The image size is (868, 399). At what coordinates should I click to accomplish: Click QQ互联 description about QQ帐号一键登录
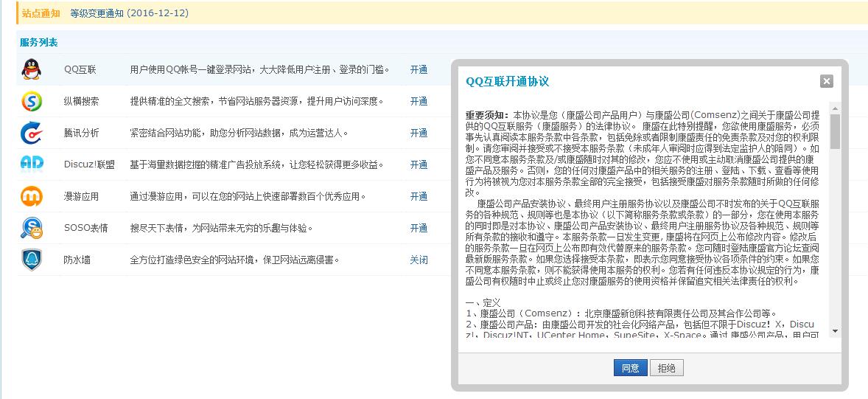pyautogui.click(x=260, y=70)
